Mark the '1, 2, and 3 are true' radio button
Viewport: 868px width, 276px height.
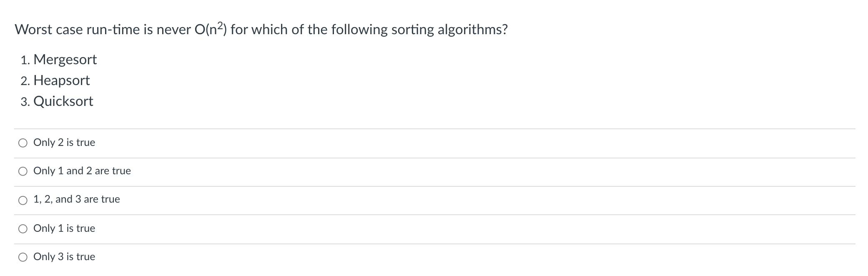pyautogui.click(x=23, y=201)
